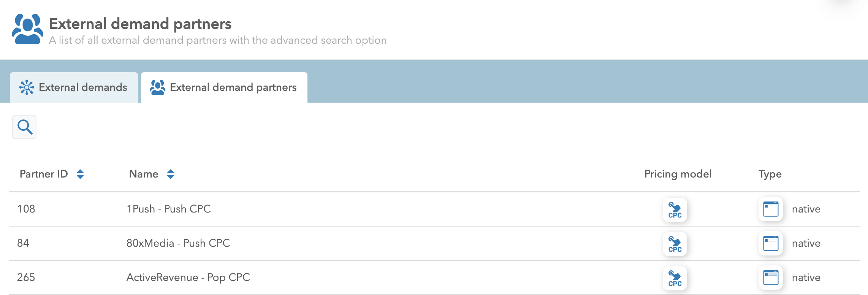Click CPC pricing icon for ActiveRevenue row
The width and height of the screenshot is (868, 295).
[675, 278]
